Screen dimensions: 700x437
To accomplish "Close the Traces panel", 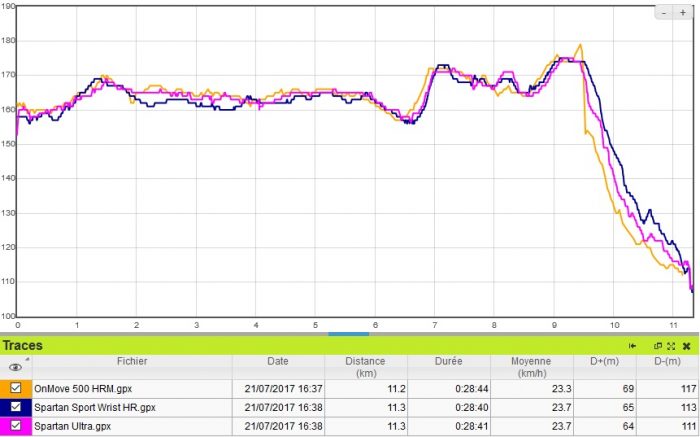I will coord(686,346).
